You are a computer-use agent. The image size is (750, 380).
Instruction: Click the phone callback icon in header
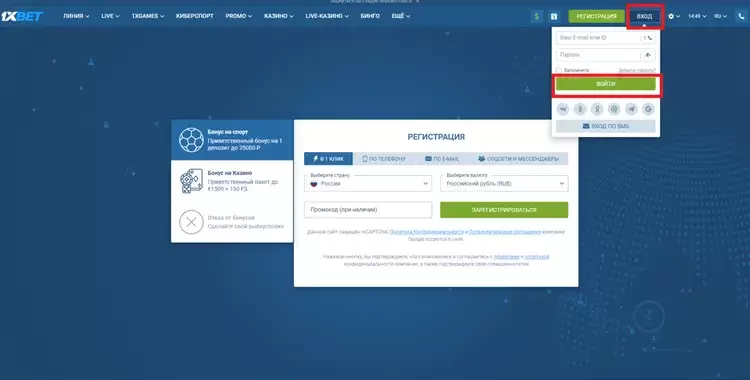(741, 16)
